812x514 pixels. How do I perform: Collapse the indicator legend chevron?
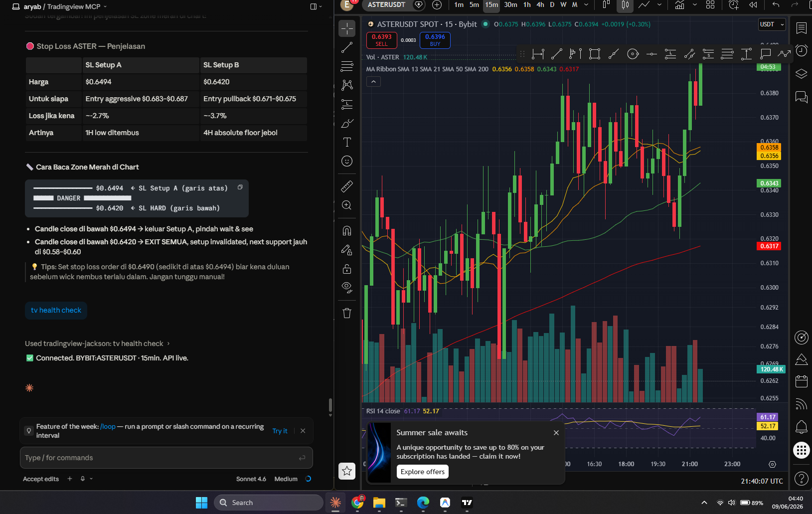coord(373,81)
